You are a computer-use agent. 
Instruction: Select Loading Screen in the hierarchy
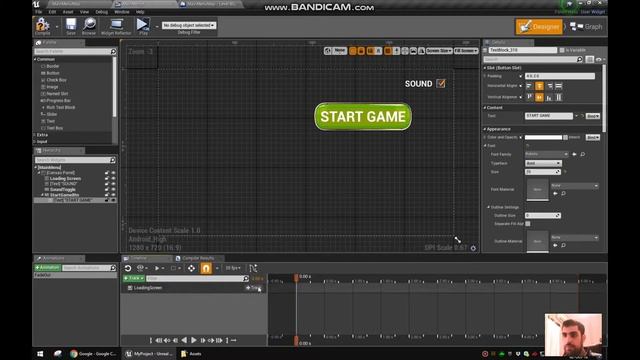pos(65,178)
